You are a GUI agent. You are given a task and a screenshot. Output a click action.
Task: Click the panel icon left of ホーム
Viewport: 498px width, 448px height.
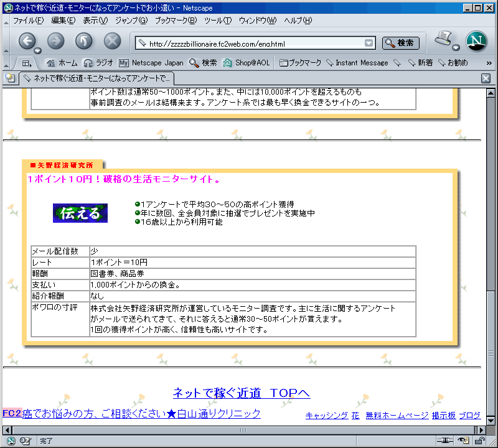coord(27,63)
